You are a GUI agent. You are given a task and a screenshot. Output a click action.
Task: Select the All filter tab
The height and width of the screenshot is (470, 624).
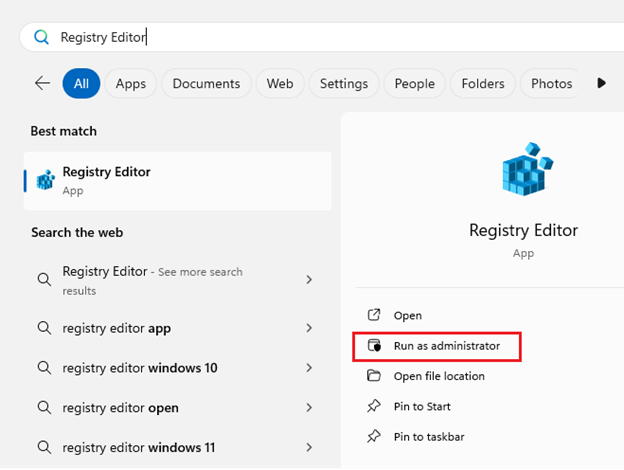(81, 83)
